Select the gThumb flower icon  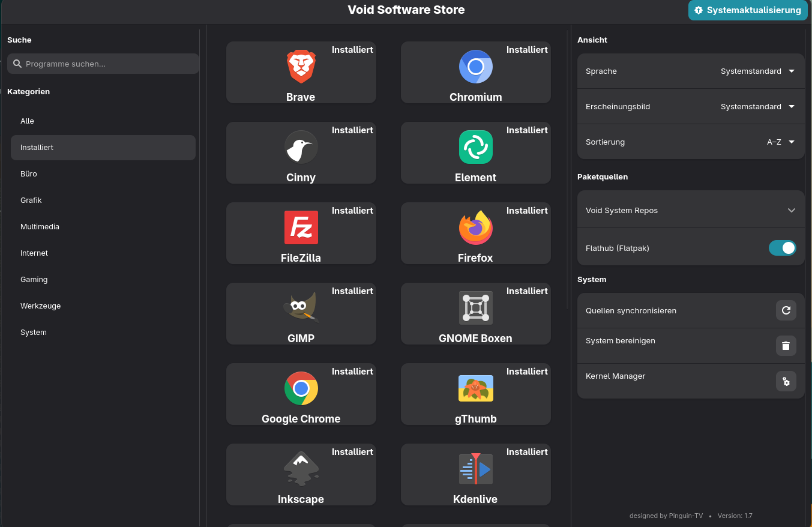click(x=476, y=388)
